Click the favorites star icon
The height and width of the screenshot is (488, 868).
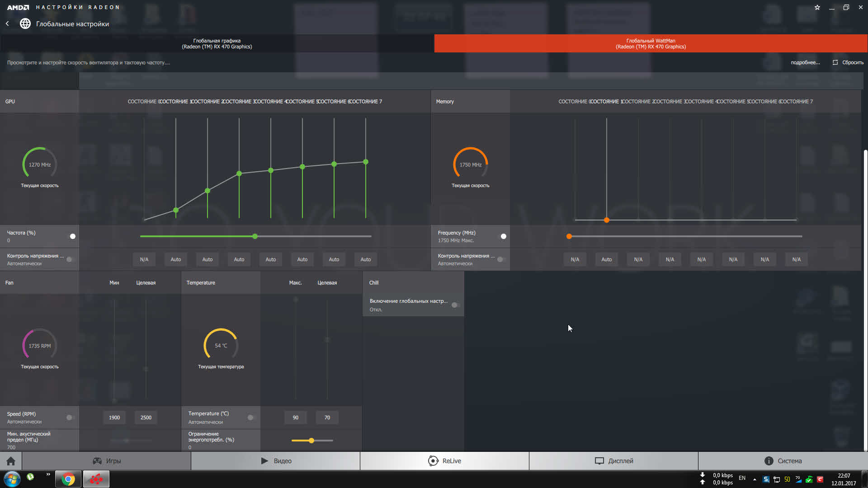817,7
